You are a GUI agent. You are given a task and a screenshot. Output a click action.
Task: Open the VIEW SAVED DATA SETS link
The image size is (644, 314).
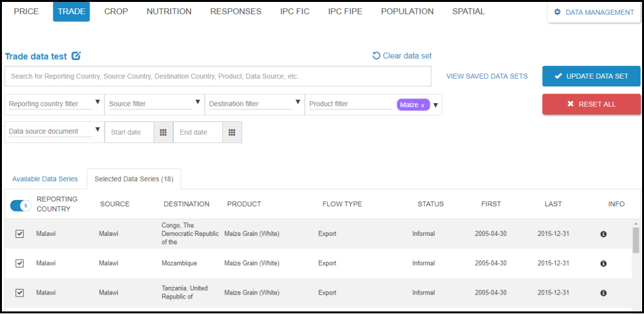487,76
